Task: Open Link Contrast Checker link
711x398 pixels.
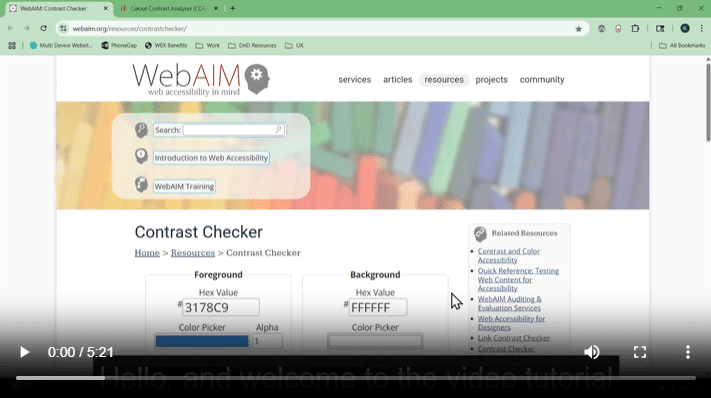Action: click(514, 338)
